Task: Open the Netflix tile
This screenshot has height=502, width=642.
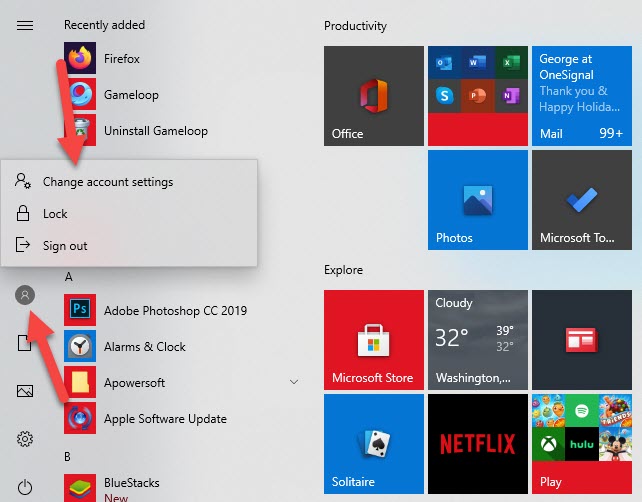Action: tap(477, 443)
